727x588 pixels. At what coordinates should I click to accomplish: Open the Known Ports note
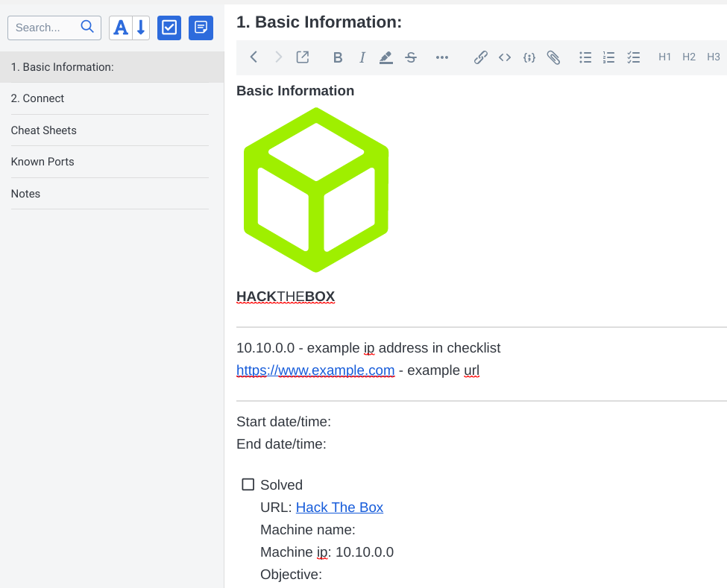click(112, 162)
